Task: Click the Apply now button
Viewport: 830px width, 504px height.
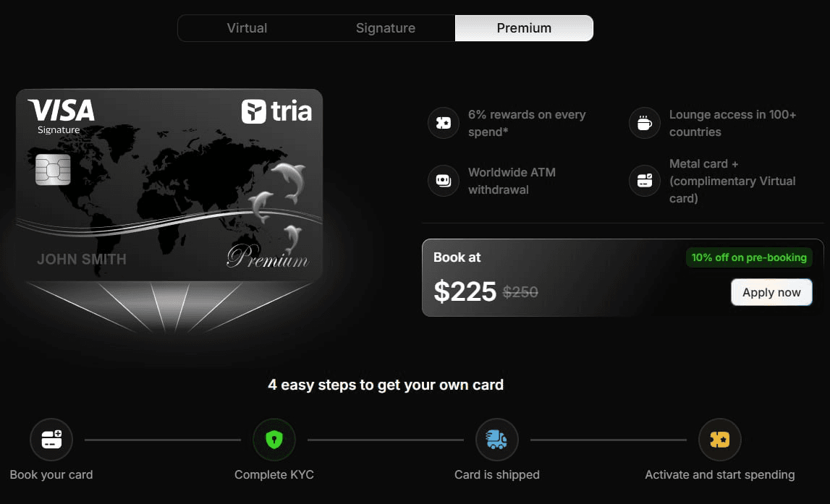Action: click(x=771, y=292)
